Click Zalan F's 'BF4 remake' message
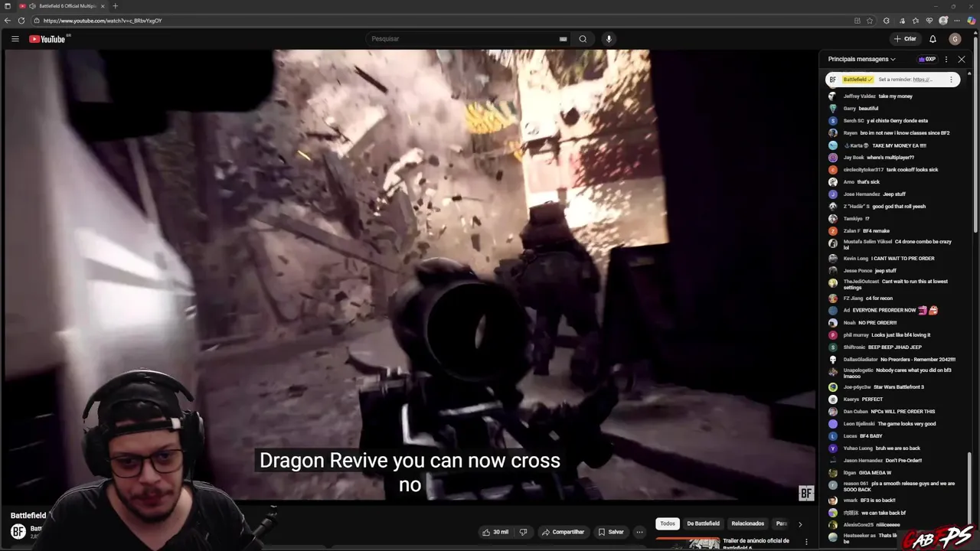The image size is (980, 551). [x=866, y=231]
